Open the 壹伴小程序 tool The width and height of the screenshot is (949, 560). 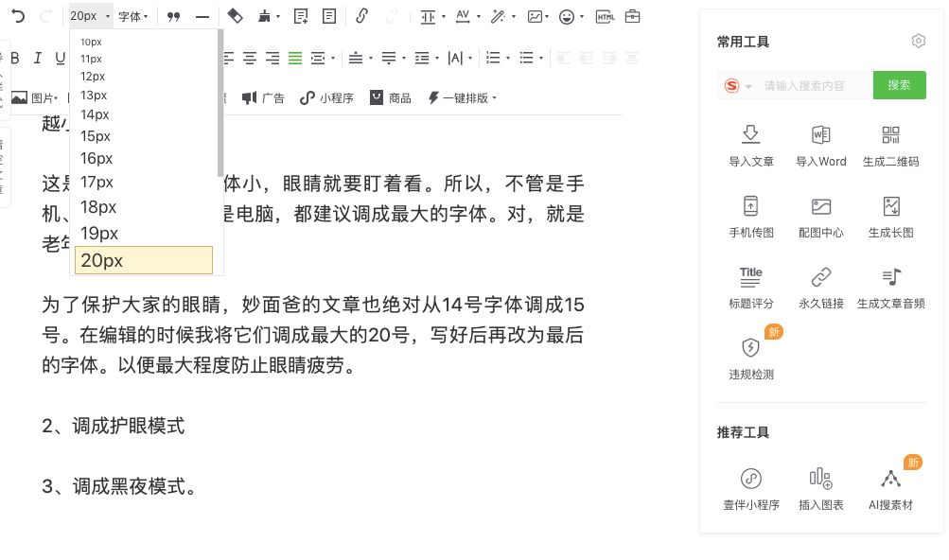tap(750, 489)
